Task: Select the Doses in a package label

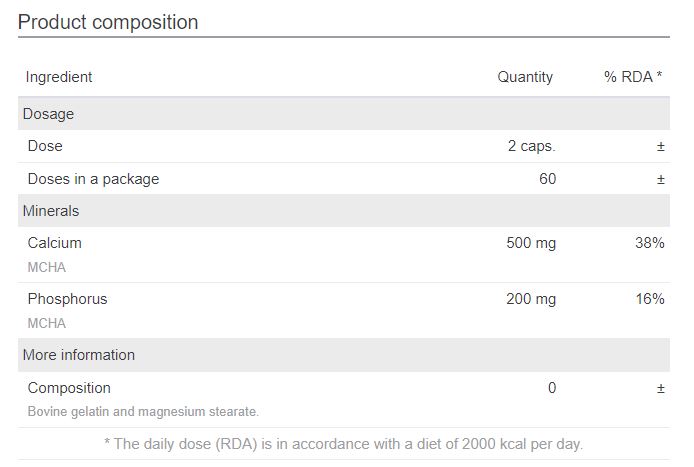Action: click(x=93, y=179)
